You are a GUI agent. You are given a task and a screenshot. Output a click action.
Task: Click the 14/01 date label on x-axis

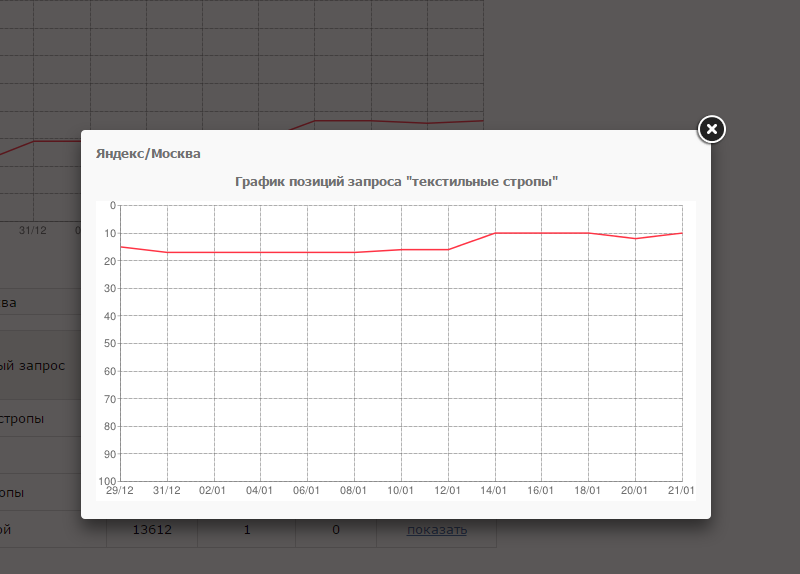tap(494, 490)
